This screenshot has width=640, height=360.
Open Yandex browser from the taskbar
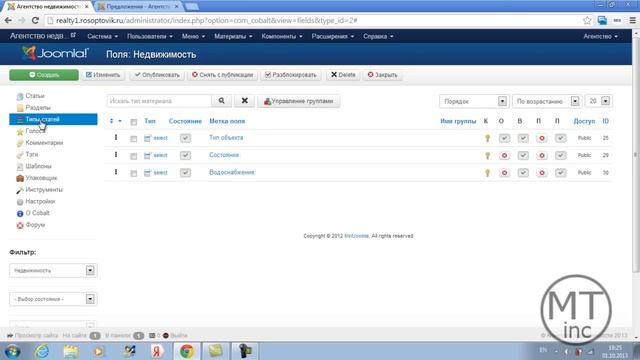(157, 351)
